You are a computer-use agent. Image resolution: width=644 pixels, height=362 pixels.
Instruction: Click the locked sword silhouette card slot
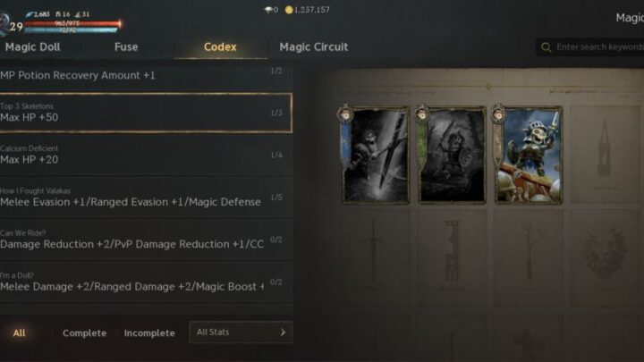click(376, 258)
